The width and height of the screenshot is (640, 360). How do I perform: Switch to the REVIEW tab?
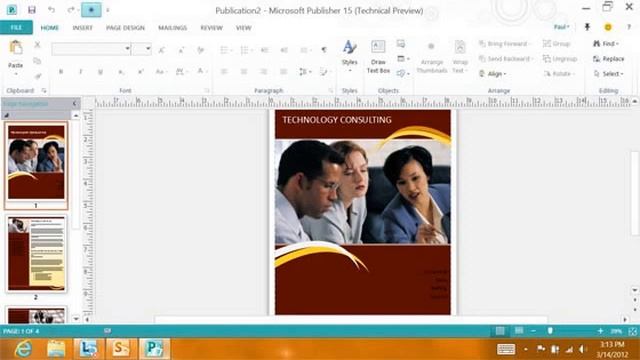211,28
